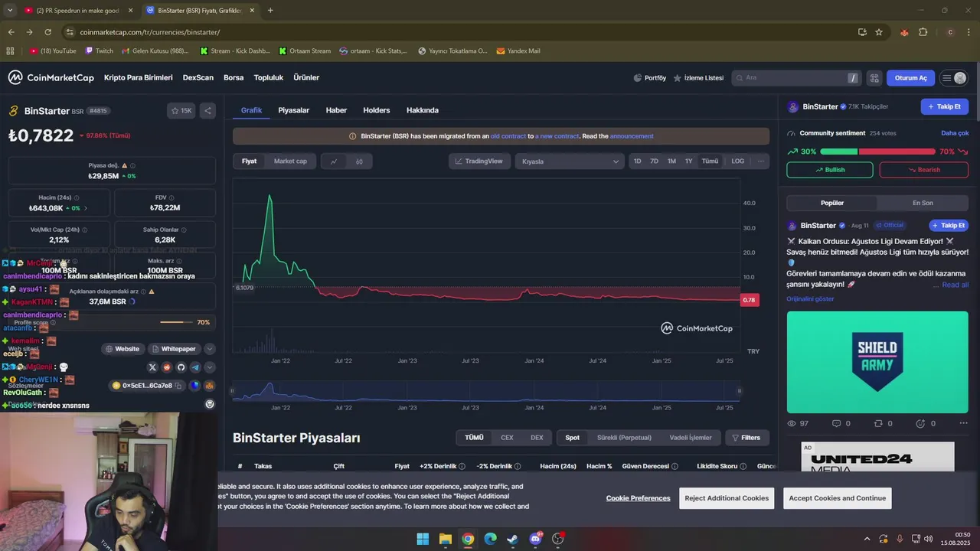Viewport: 980px width, 551px height.
Task: Reload the page in Chrome
Action: click(x=47, y=32)
